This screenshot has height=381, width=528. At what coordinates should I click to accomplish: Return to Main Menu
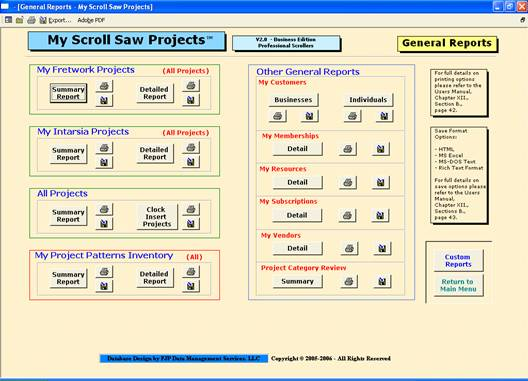click(458, 285)
